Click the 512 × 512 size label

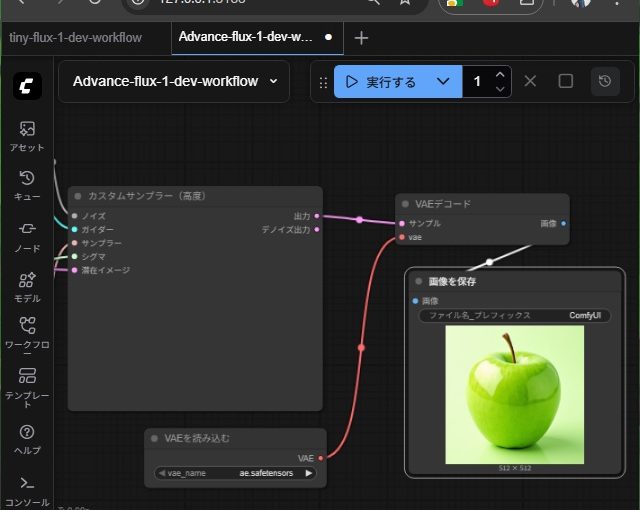[x=515, y=468]
